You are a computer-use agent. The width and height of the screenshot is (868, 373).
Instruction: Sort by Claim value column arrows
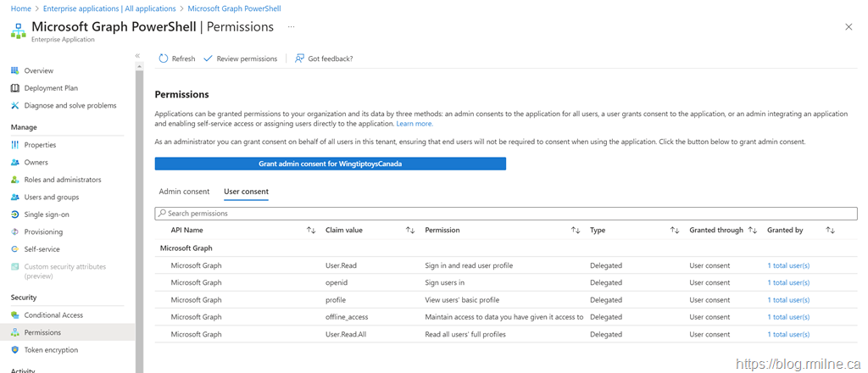coord(410,231)
